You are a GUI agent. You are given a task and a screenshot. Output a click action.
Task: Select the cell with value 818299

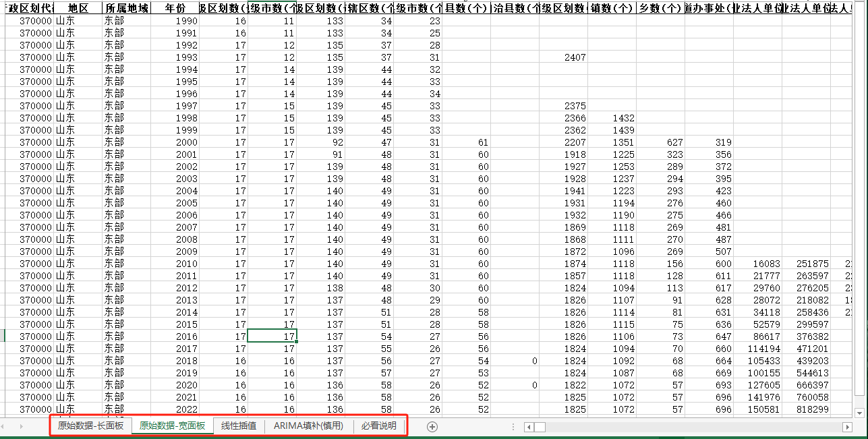806,409
